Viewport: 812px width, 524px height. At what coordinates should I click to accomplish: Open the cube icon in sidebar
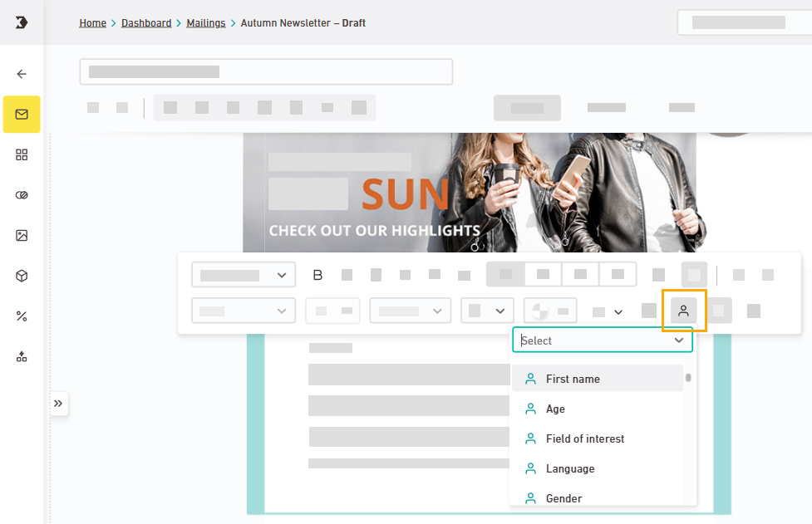click(22, 276)
